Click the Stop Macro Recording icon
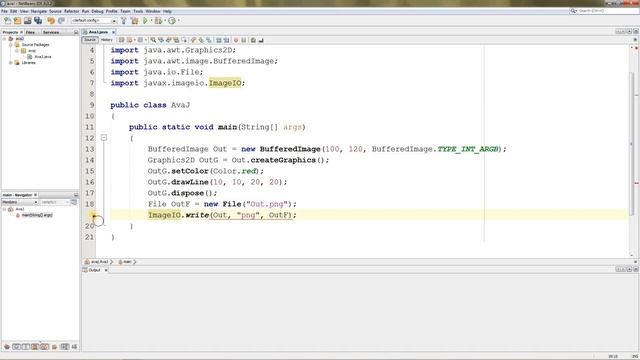Viewport: 640px width, 360px height. [244, 40]
